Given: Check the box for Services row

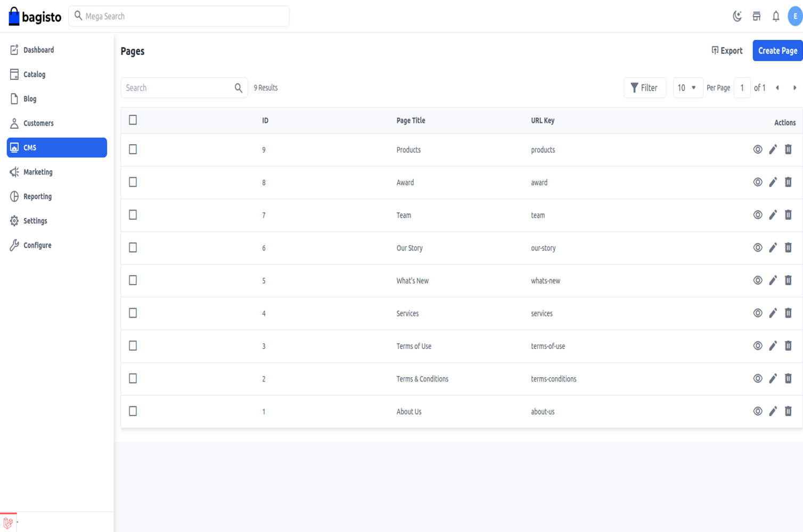Looking at the screenshot, I should click(x=133, y=313).
